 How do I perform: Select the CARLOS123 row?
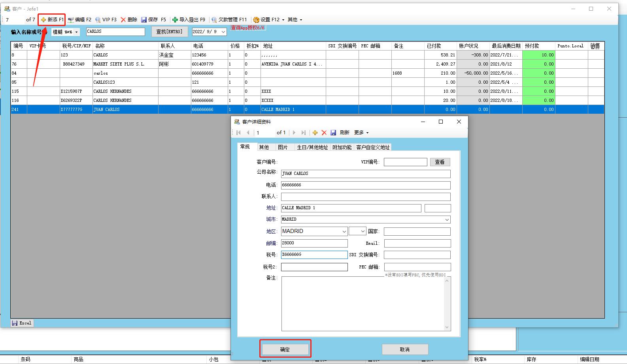coord(307,82)
